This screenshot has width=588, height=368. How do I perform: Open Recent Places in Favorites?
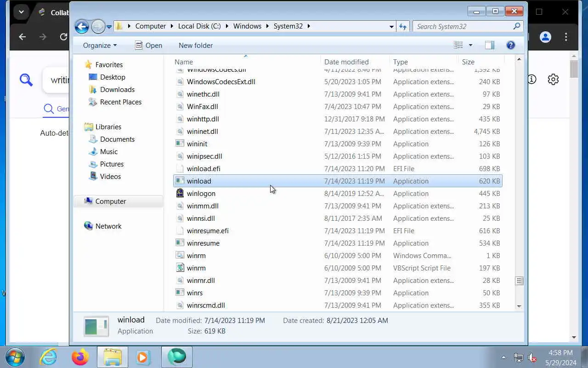click(121, 102)
